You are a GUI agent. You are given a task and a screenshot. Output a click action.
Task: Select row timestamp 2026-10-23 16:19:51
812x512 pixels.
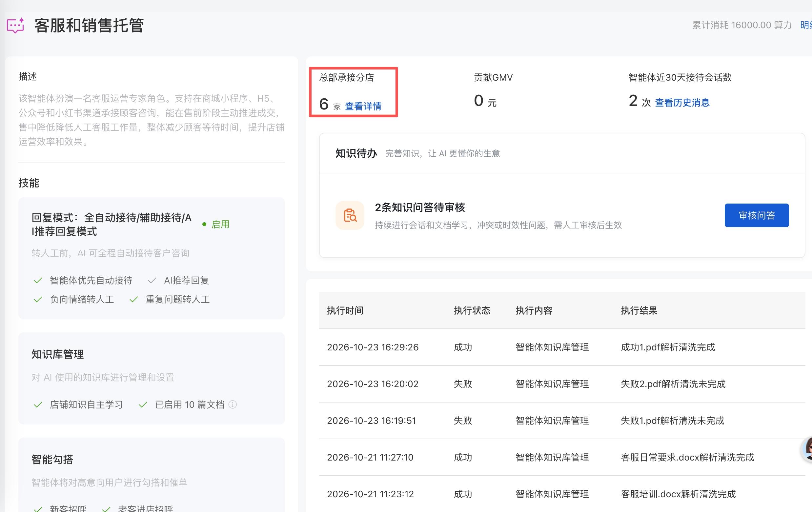tap(371, 421)
